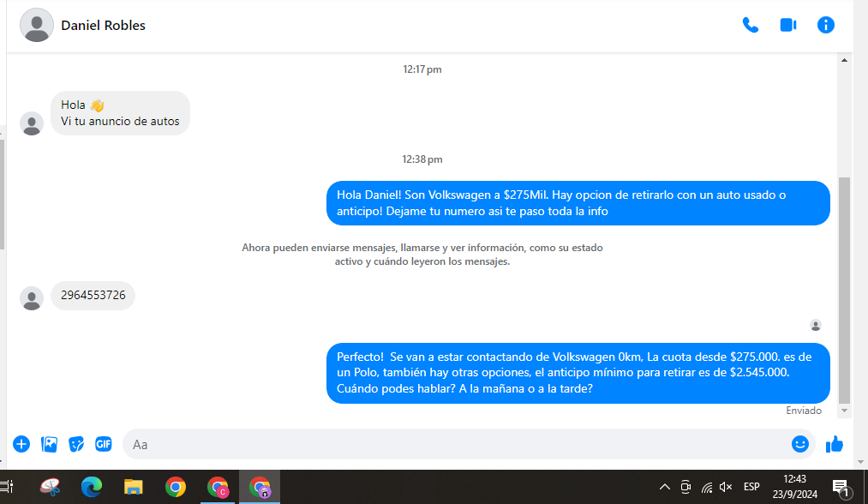Click the Hola Vi tu anuncio message
Screen dimensions: 868x504
tap(120, 113)
